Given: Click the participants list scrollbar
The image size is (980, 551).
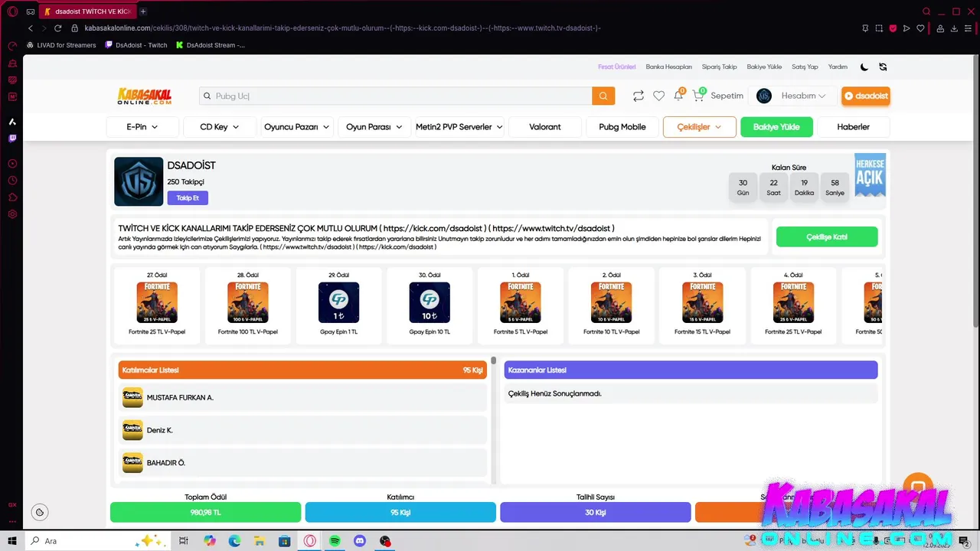Looking at the screenshot, I should [494, 360].
